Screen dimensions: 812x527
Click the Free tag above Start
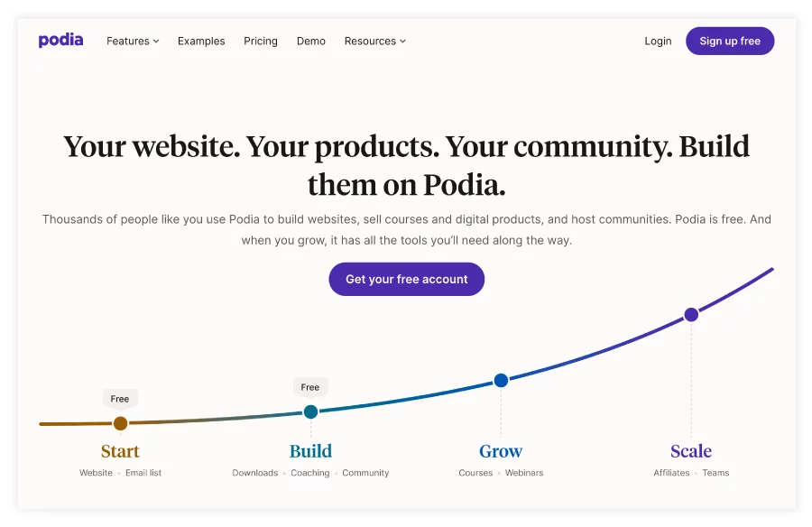click(120, 399)
